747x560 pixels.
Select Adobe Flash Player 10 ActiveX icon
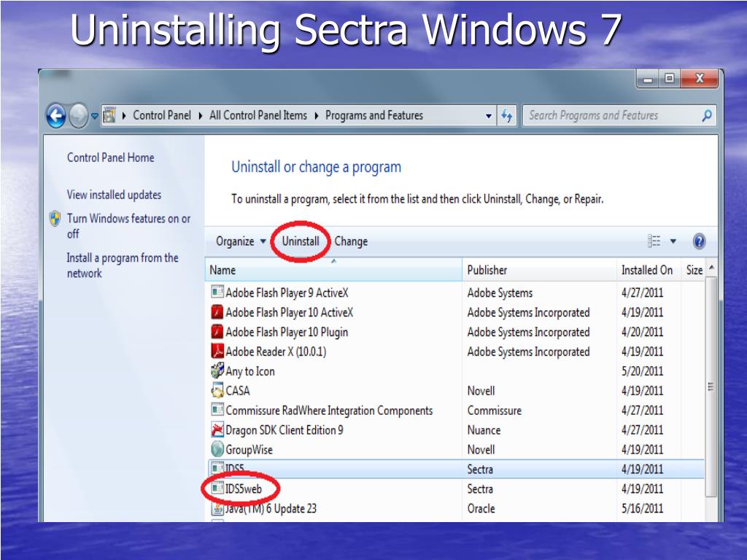click(217, 312)
